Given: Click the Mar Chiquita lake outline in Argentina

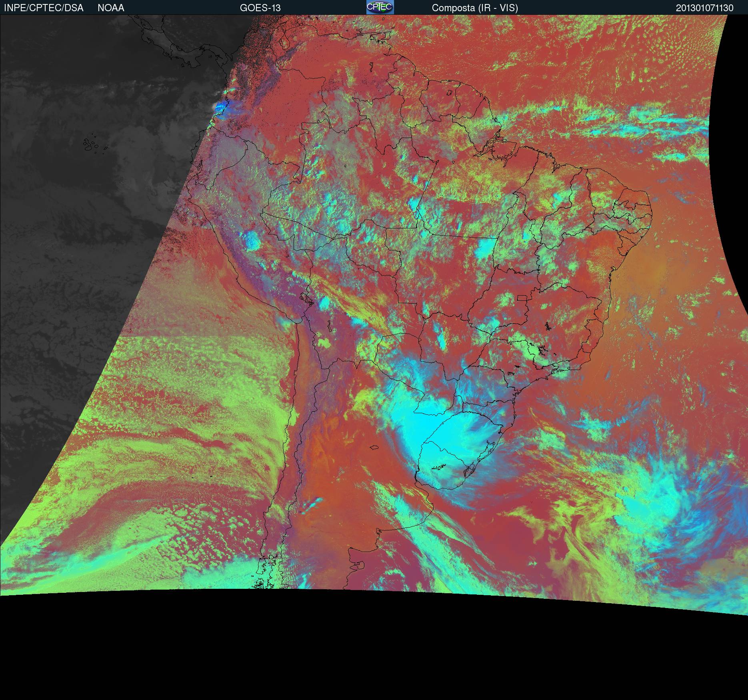Looking at the screenshot, I should [375, 448].
